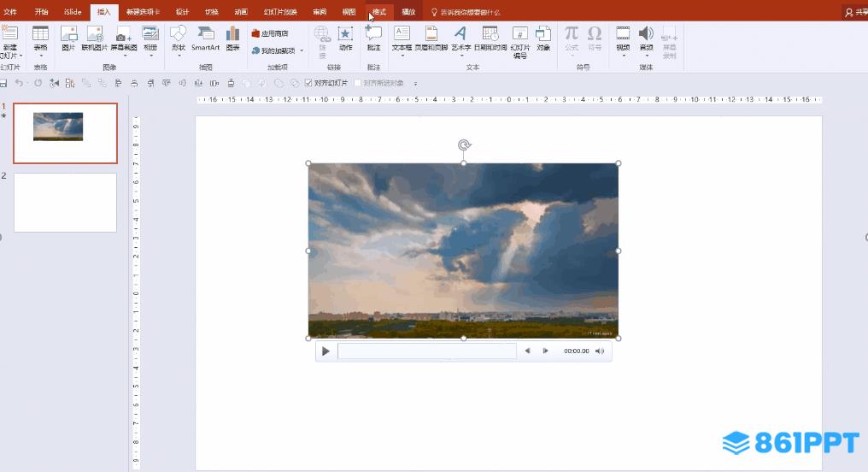Open the 格式 Format tab
The image size is (868, 472).
click(x=379, y=12)
